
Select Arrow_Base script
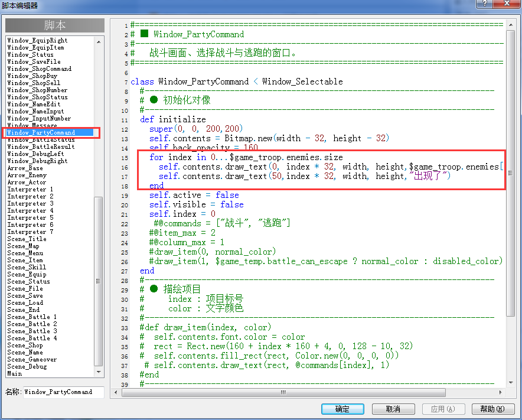(25, 168)
